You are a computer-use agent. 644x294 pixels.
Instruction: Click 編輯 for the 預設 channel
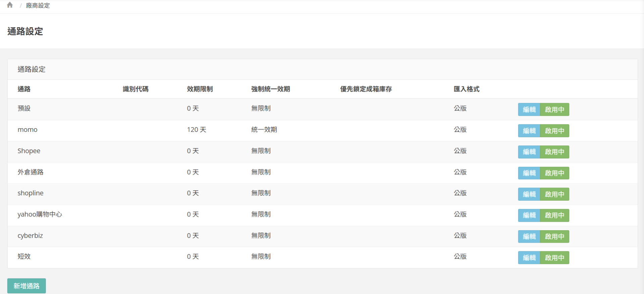(x=529, y=109)
